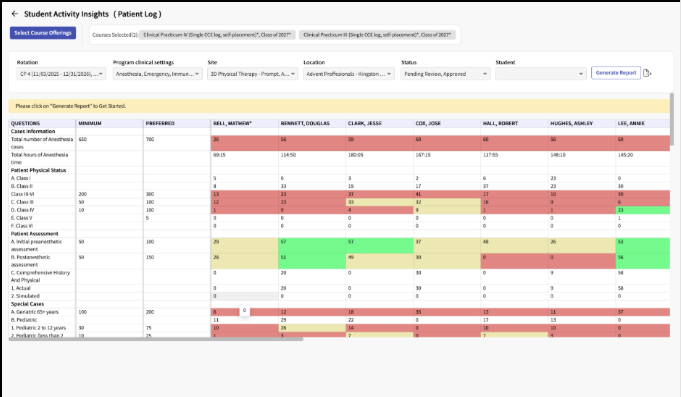Click the Geriatric tooltip showing 0

click(245, 310)
